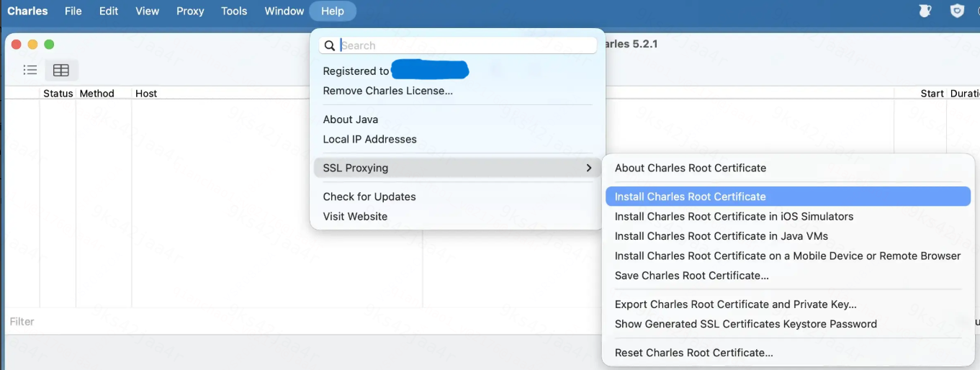The height and width of the screenshot is (370, 980).
Task: Choose Save Charles Root Certificate...
Action: pos(788,275)
